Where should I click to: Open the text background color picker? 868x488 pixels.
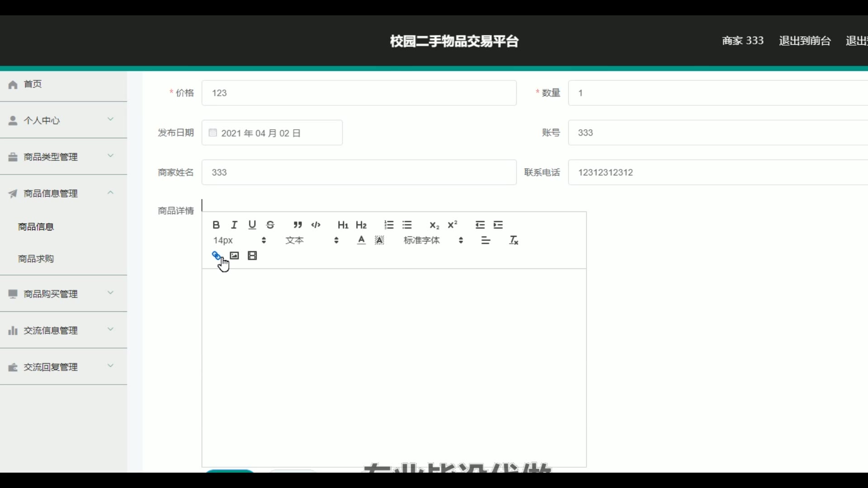pos(380,240)
